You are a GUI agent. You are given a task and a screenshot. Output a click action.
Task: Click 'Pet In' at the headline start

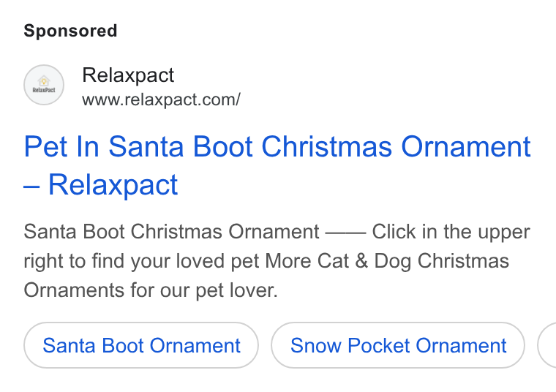coord(61,147)
